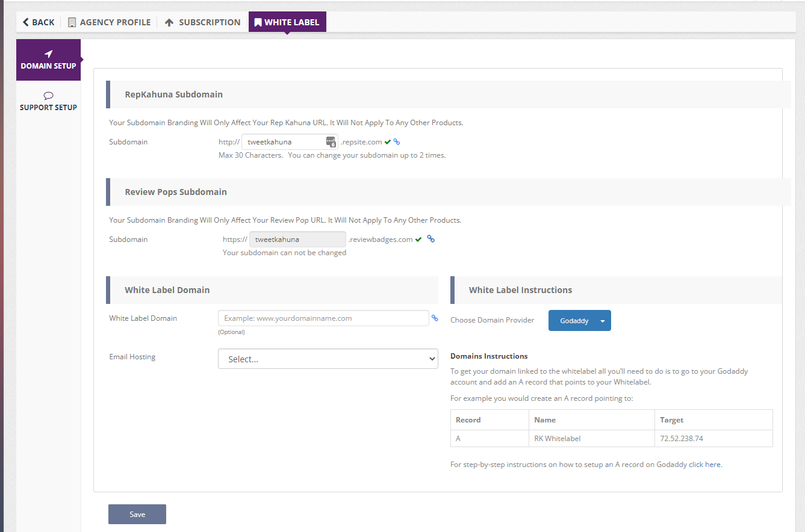
Task: Click the chain link icon next to .repsite.com
Action: (397, 142)
